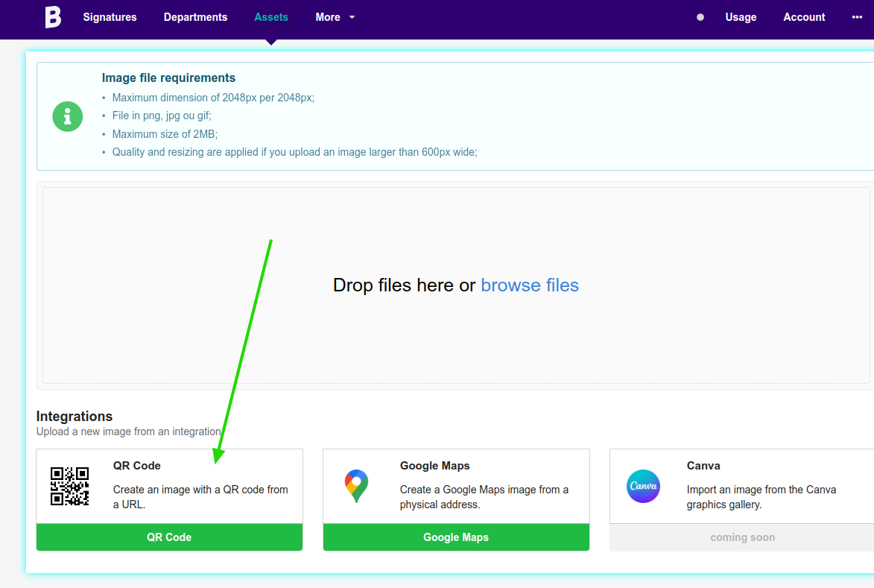Screen dimensions: 874x588
Task: Go to the Departments section
Action: (x=195, y=17)
